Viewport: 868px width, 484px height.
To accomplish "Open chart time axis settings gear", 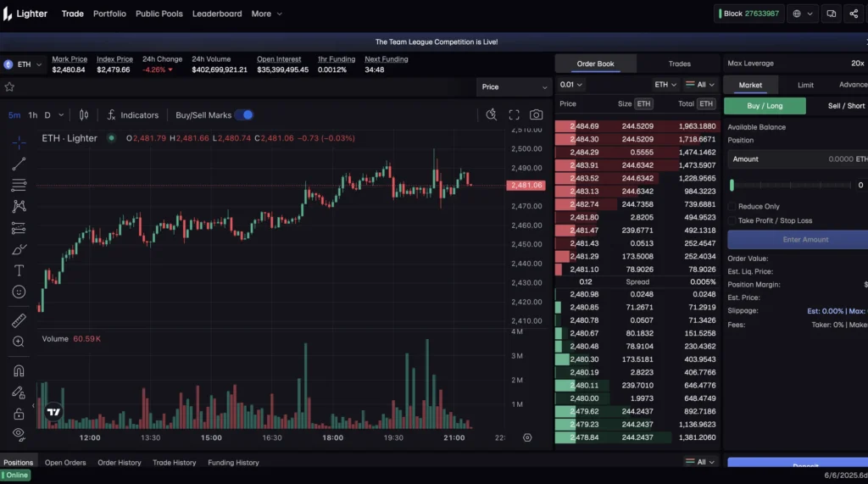I will pos(527,437).
